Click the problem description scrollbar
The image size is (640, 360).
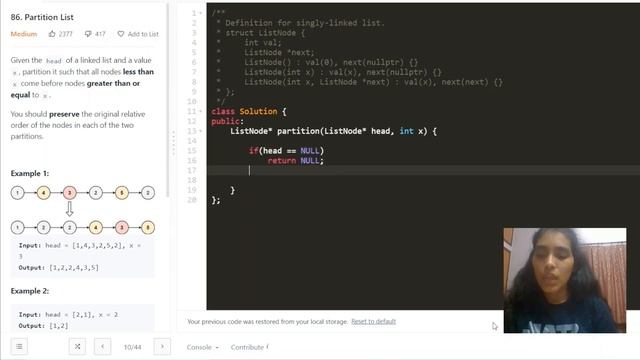tap(167, 100)
